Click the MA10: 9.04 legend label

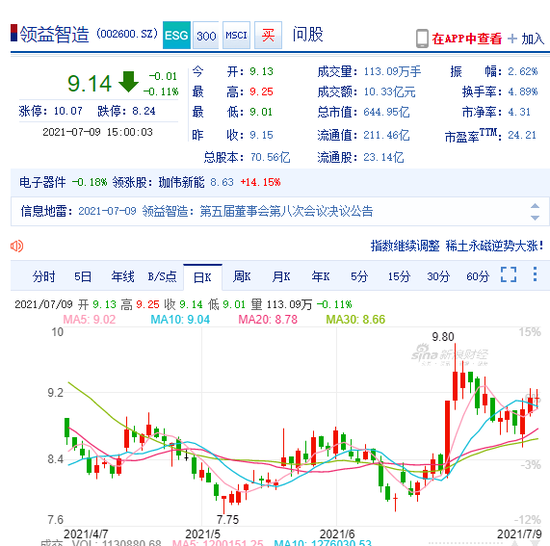click(x=180, y=319)
